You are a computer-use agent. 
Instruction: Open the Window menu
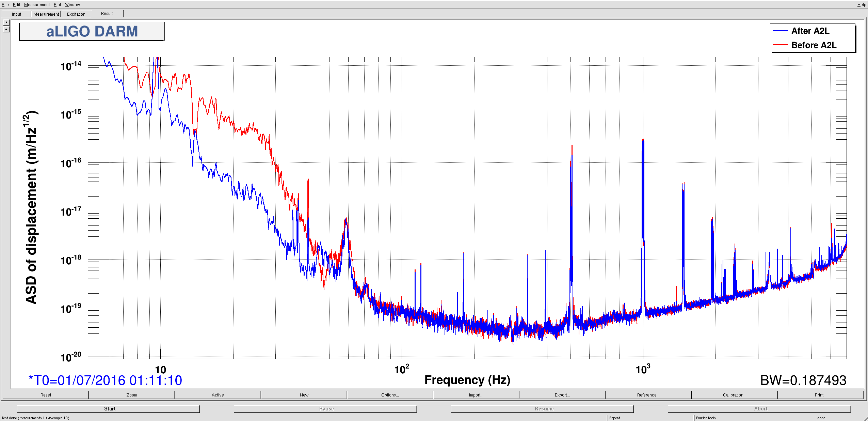(73, 4)
